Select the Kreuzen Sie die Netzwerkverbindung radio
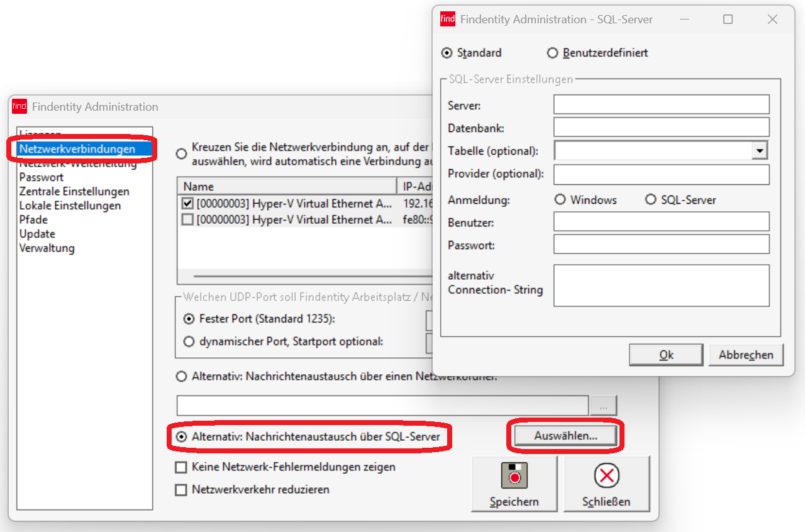 (182, 153)
